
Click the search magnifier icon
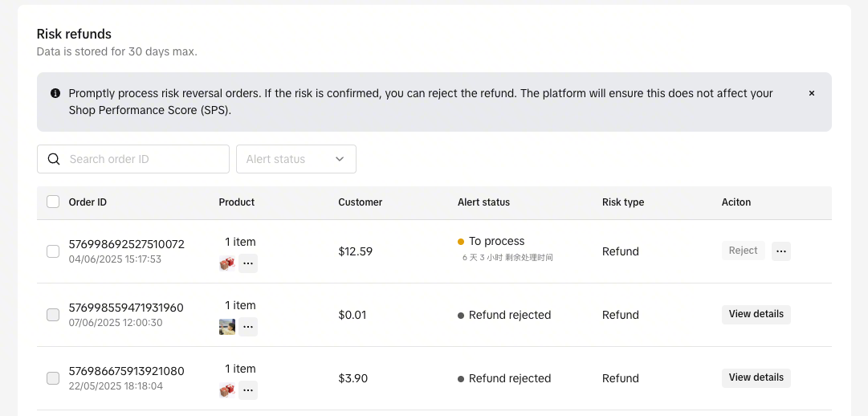pyautogui.click(x=54, y=159)
